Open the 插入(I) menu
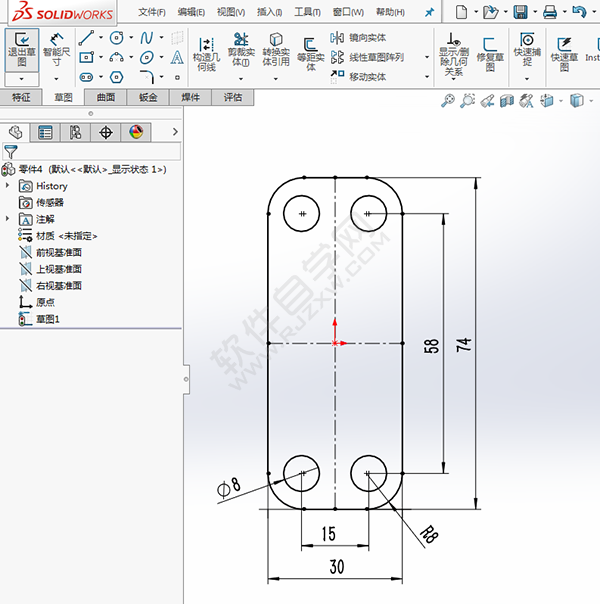 coord(269,12)
